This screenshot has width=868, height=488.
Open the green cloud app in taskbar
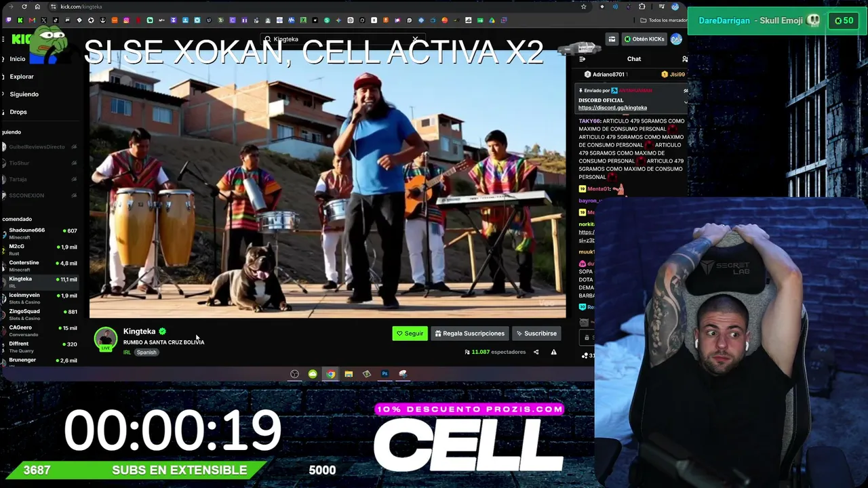tap(313, 374)
